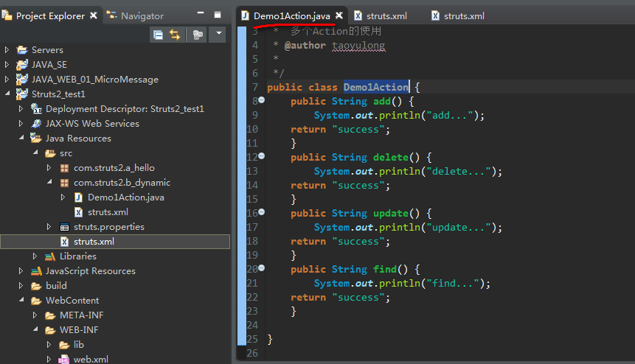Open Project Explorer View Menu dropdown

(218, 35)
